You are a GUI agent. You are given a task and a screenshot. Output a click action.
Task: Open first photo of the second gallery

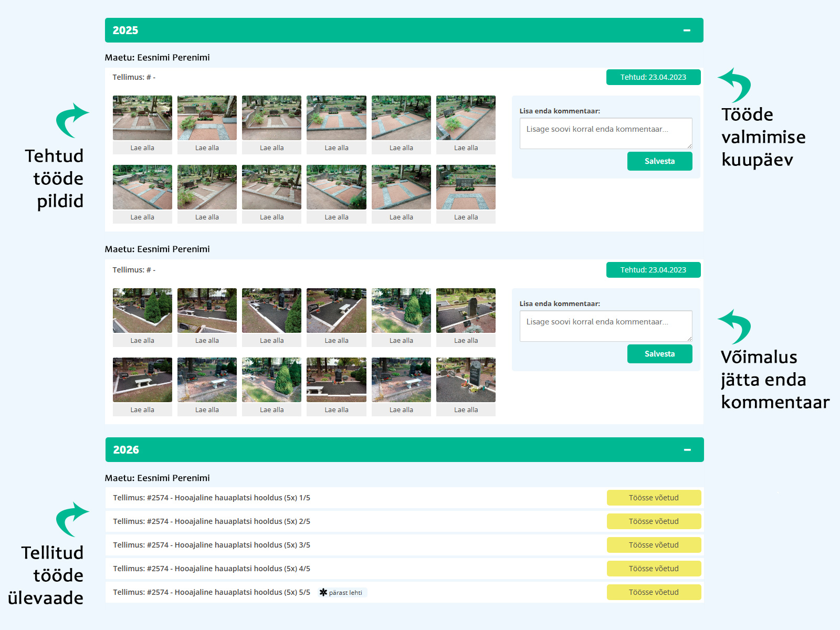tap(142, 310)
